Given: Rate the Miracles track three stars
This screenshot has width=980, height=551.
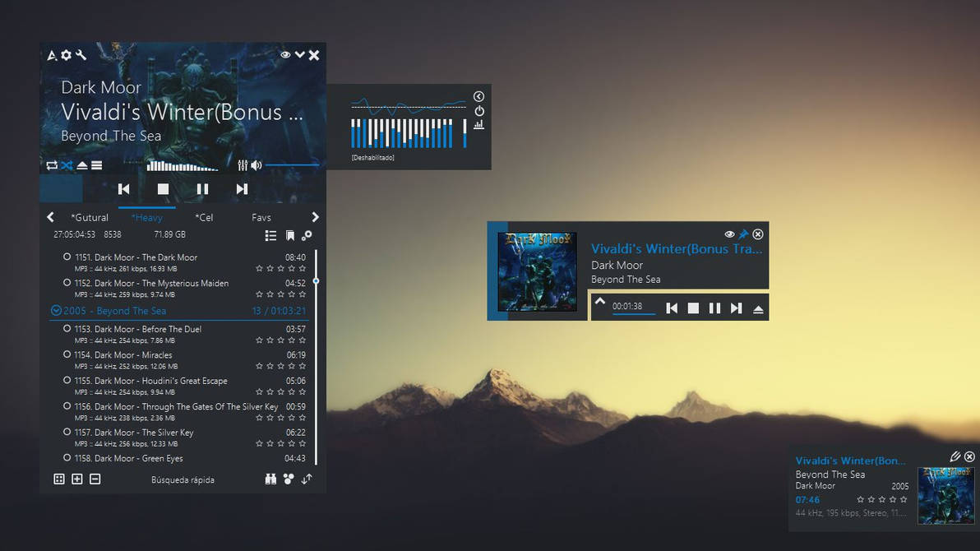Looking at the screenshot, I should click(280, 366).
